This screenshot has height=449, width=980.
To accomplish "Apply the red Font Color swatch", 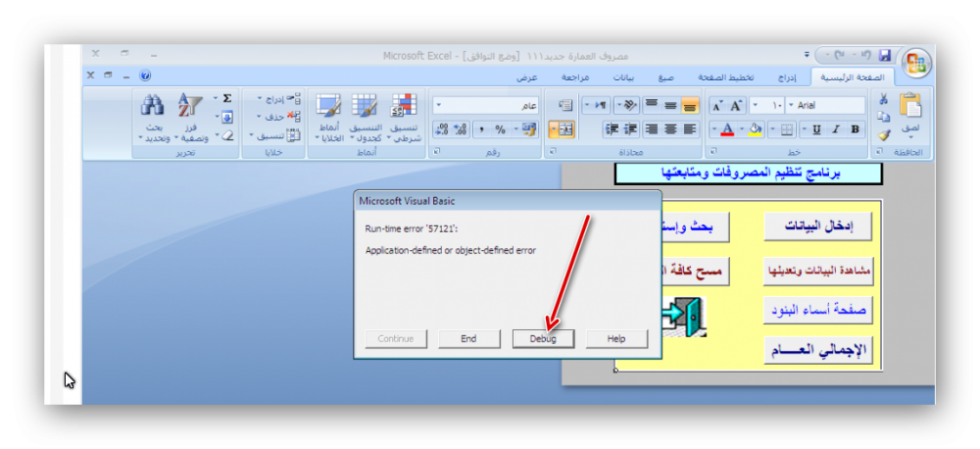I will (727, 129).
